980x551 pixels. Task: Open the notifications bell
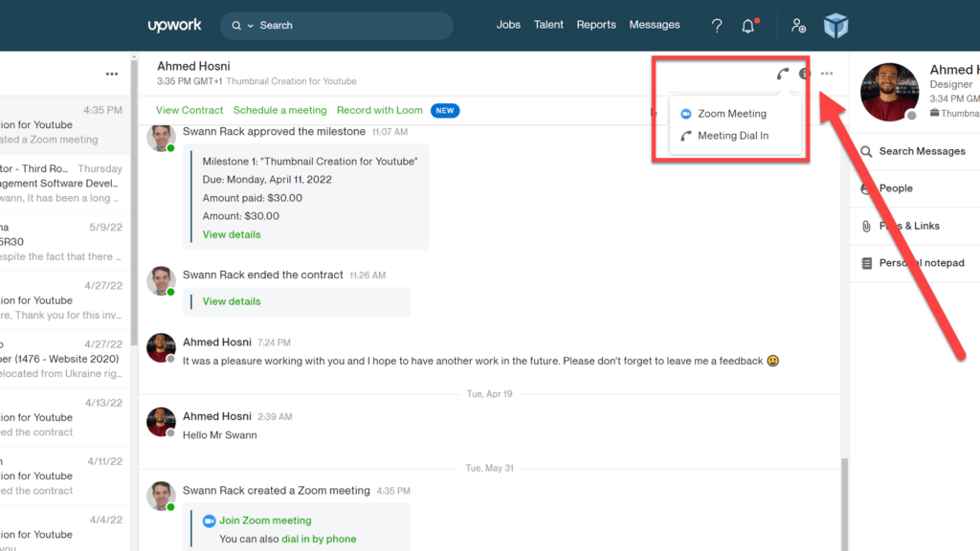click(748, 26)
